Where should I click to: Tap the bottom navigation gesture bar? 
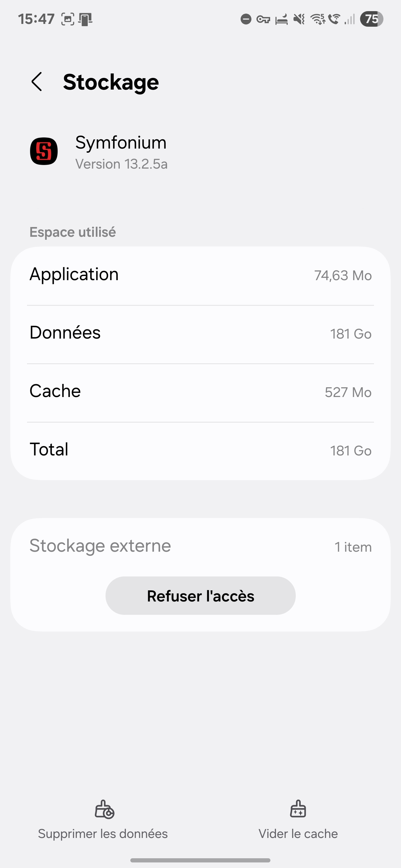200,860
